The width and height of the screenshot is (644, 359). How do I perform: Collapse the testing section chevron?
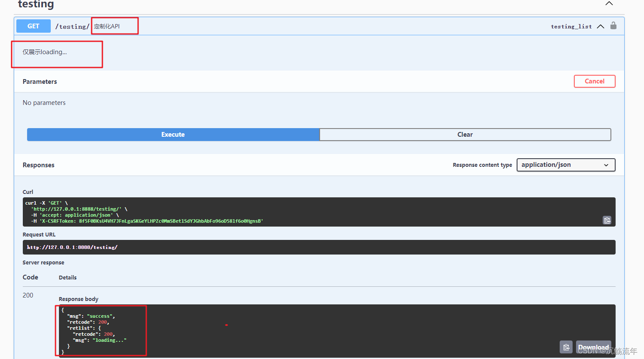click(609, 3)
